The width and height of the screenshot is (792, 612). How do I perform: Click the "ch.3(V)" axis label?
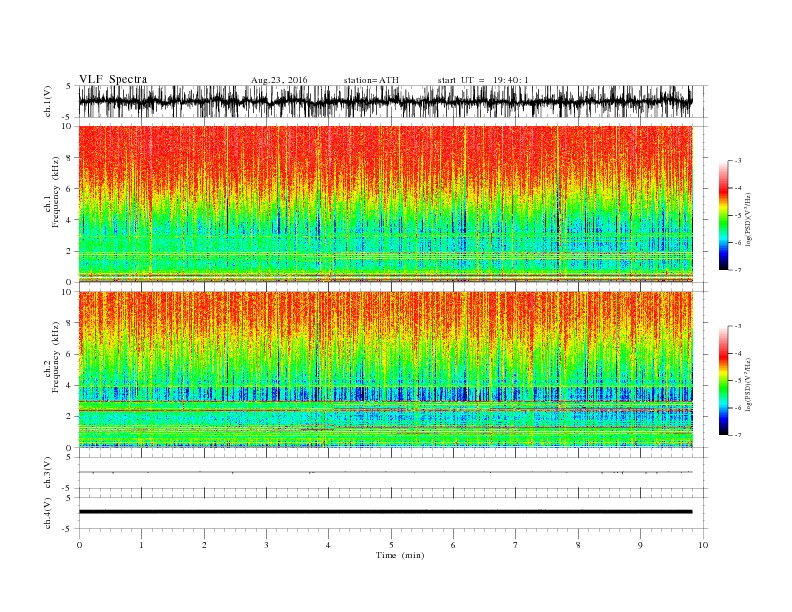48,473
